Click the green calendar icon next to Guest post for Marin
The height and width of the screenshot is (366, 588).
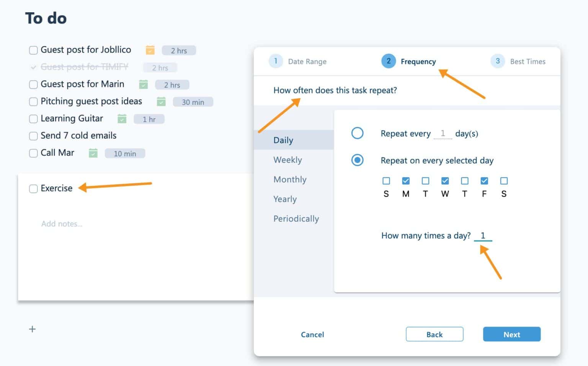point(144,84)
